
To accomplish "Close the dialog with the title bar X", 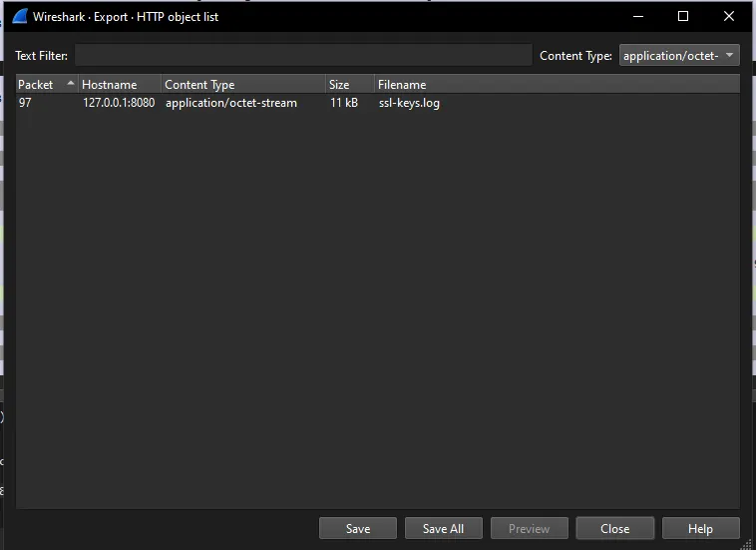I will [x=728, y=16].
